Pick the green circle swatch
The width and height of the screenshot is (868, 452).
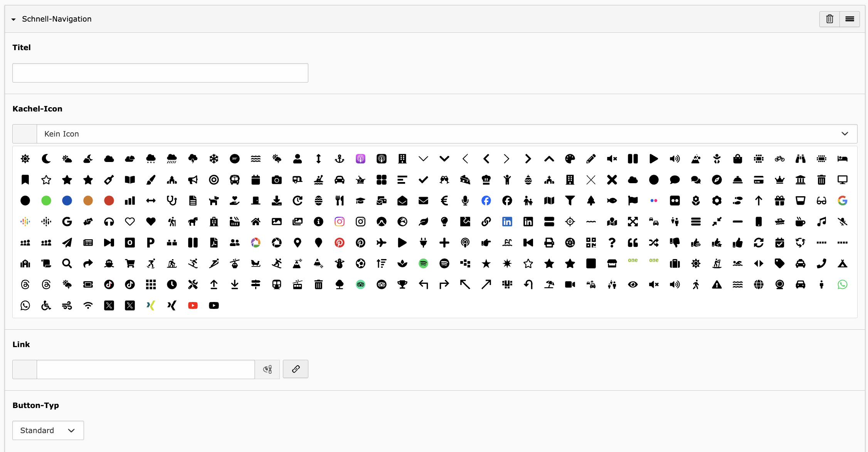tap(46, 201)
